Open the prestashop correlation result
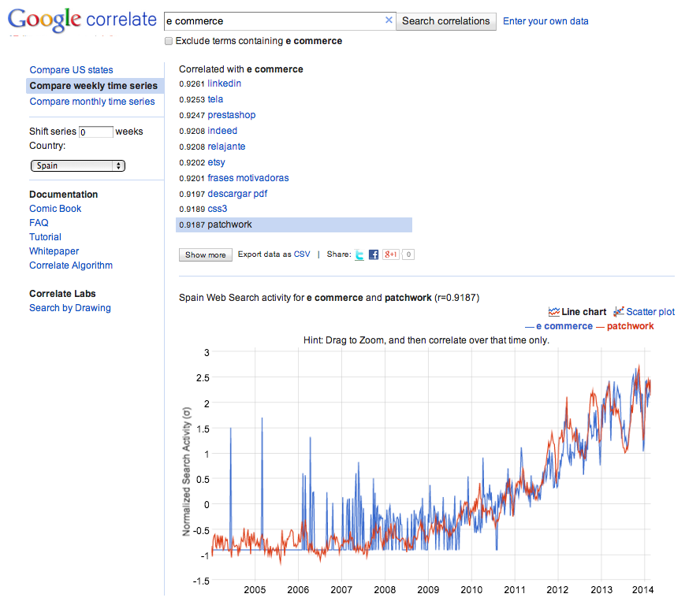Viewport: 700px width, 605px height. (231, 115)
